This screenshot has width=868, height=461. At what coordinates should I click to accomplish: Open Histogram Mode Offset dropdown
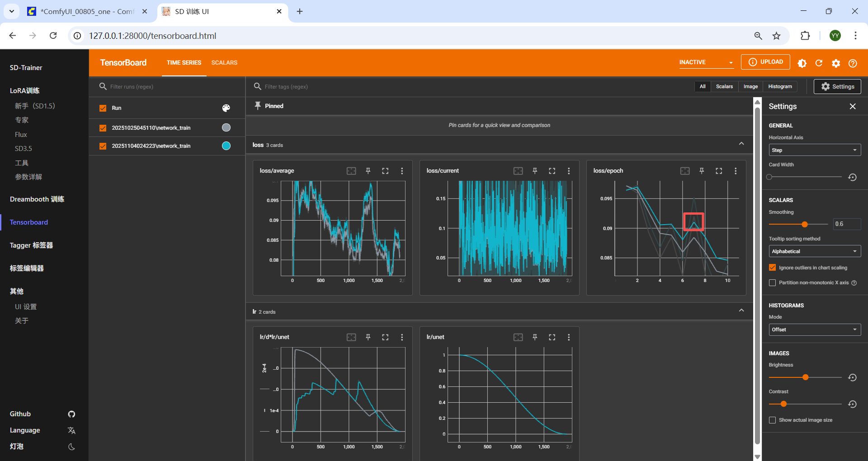click(x=815, y=329)
